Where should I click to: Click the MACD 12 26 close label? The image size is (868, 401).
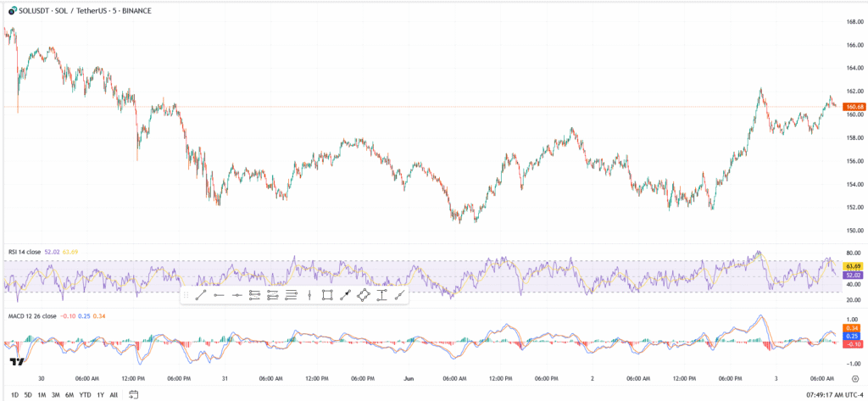[x=31, y=315]
